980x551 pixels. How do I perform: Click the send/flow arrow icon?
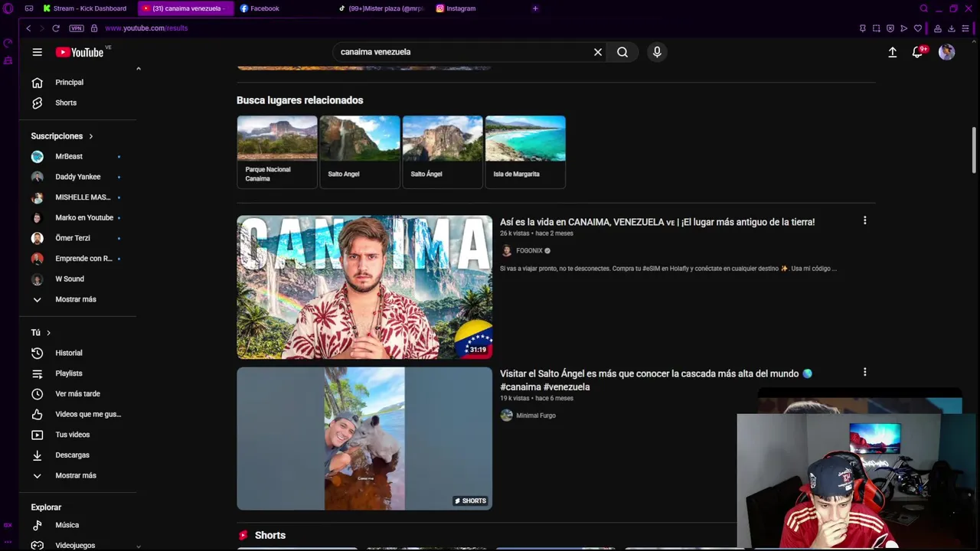click(x=904, y=28)
